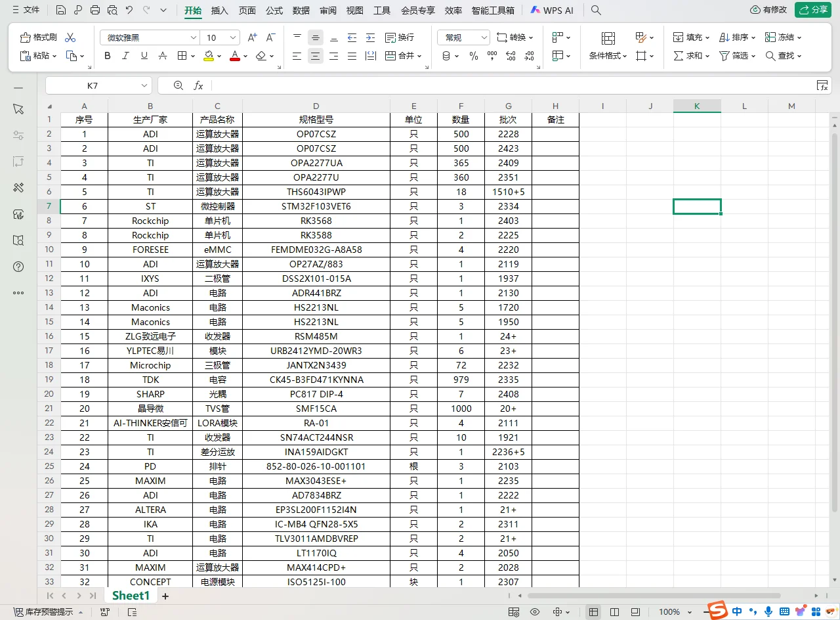This screenshot has height=620, width=840.
Task: Switch to the 数据 Data tab
Action: (301, 11)
